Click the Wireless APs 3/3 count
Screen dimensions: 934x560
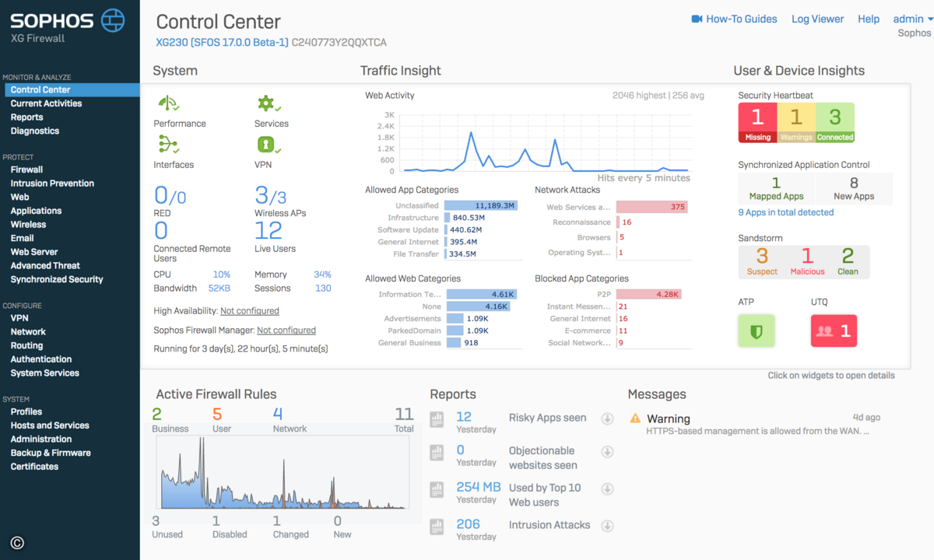272,195
